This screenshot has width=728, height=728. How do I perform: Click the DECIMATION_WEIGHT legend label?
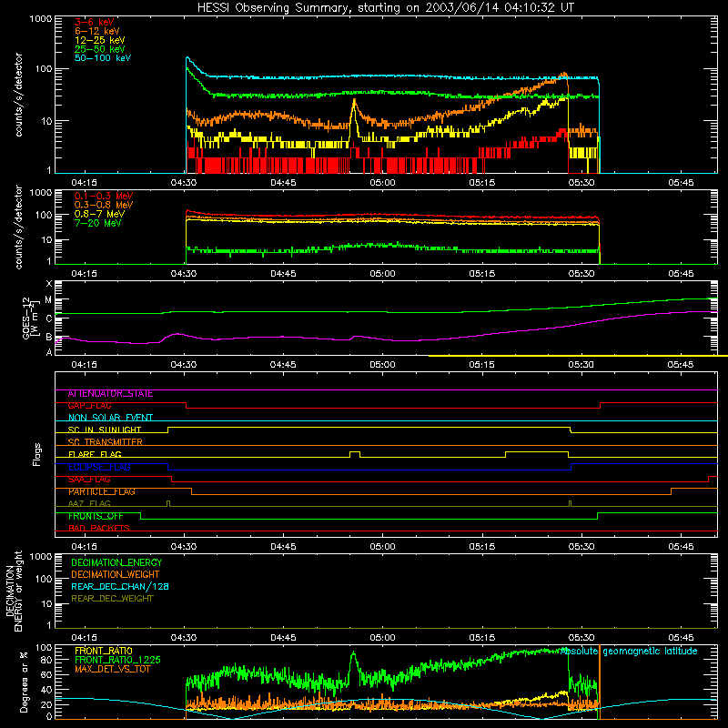(x=116, y=575)
